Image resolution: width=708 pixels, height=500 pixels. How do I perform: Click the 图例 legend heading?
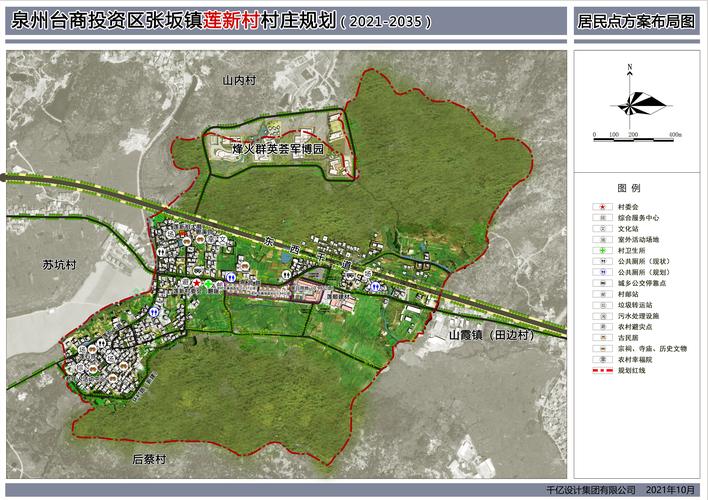[629, 188]
